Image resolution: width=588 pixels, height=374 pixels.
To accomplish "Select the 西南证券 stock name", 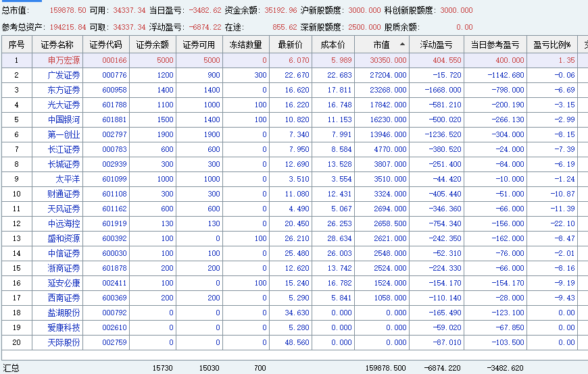I will click(64, 298).
